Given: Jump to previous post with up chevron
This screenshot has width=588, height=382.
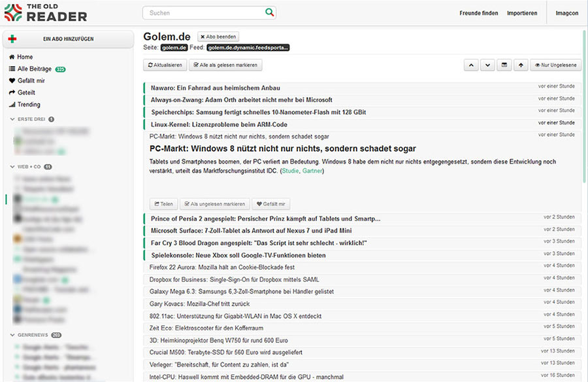Looking at the screenshot, I should pyautogui.click(x=471, y=65).
